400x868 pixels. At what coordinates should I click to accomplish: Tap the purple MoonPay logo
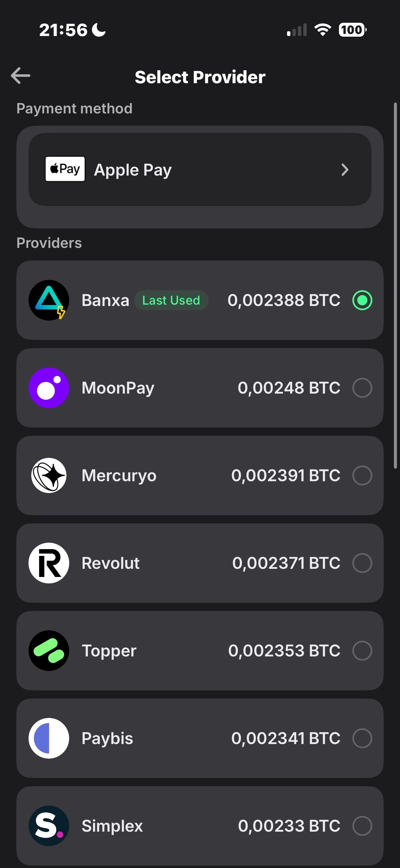point(49,388)
